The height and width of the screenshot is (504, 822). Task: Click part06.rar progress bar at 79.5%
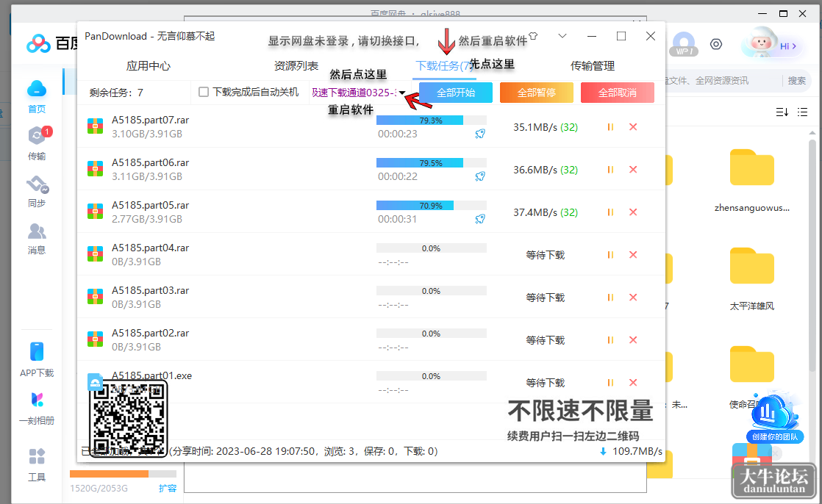[432, 163]
